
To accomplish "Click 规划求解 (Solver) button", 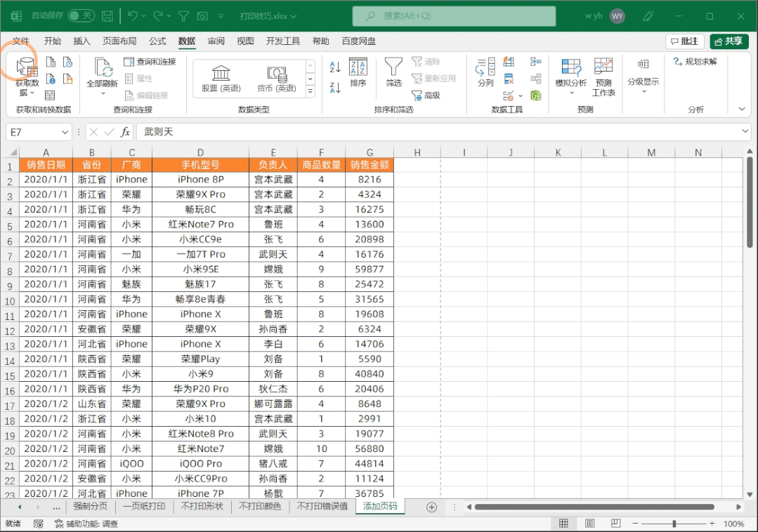I will [695, 62].
